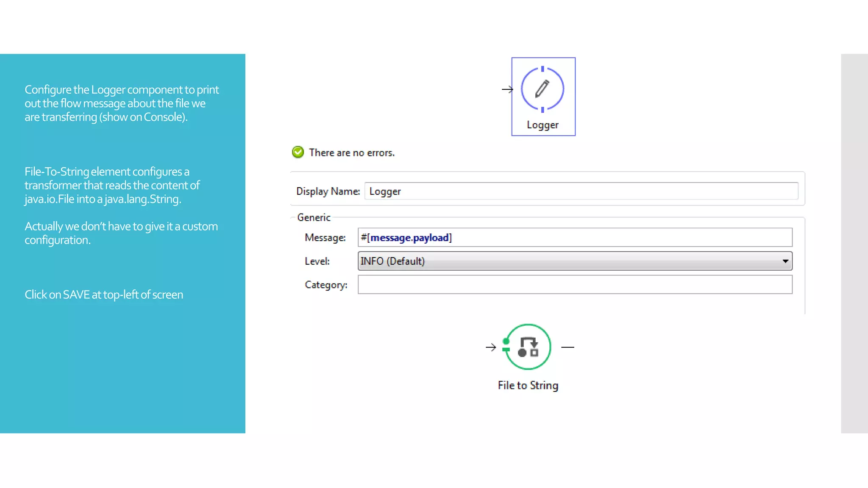The height and width of the screenshot is (488, 868).
Task: Open the Level dropdown arrow
Action: tap(785, 261)
